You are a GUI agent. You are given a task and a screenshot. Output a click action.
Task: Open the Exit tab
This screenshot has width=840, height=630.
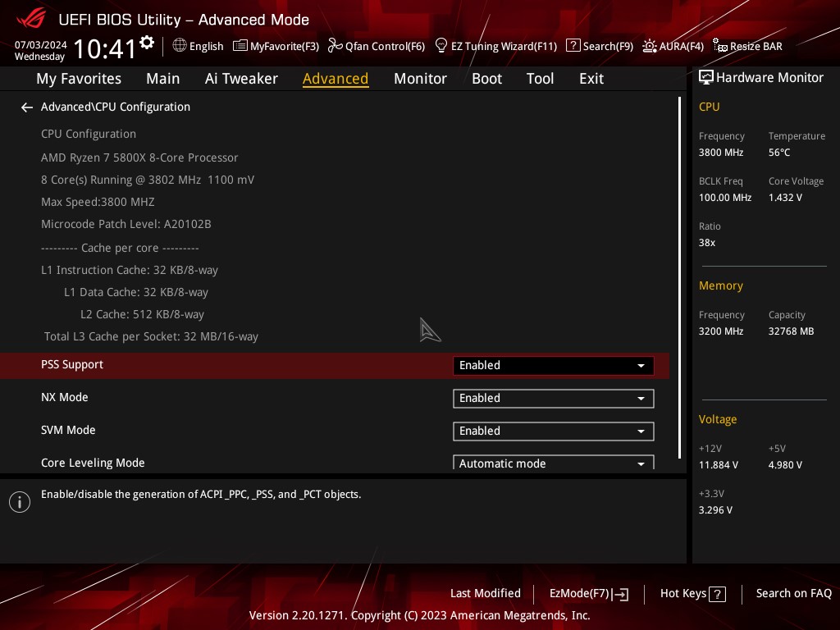(x=591, y=79)
